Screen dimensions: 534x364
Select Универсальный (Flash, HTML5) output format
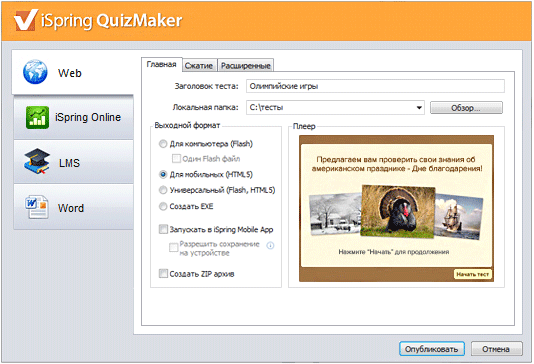[163, 190]
